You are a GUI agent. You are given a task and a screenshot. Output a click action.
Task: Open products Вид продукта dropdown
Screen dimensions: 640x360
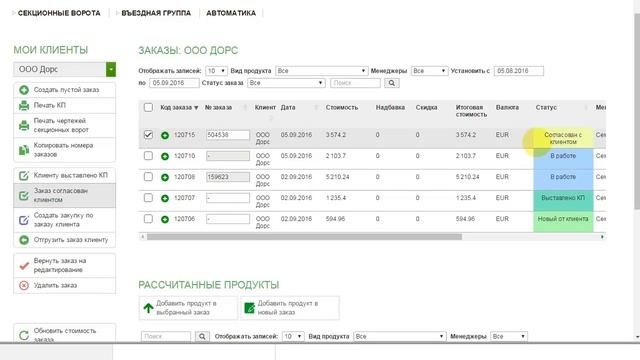tap(400, 336)
